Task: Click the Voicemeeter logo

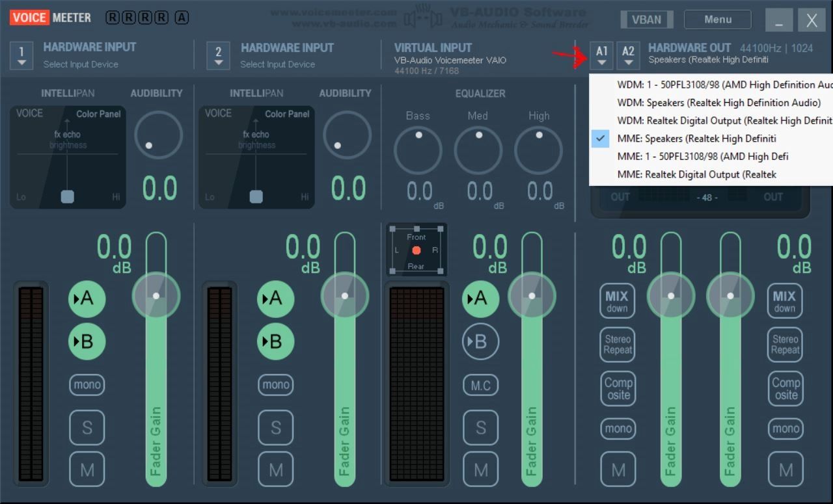Action: pos(51,18)
